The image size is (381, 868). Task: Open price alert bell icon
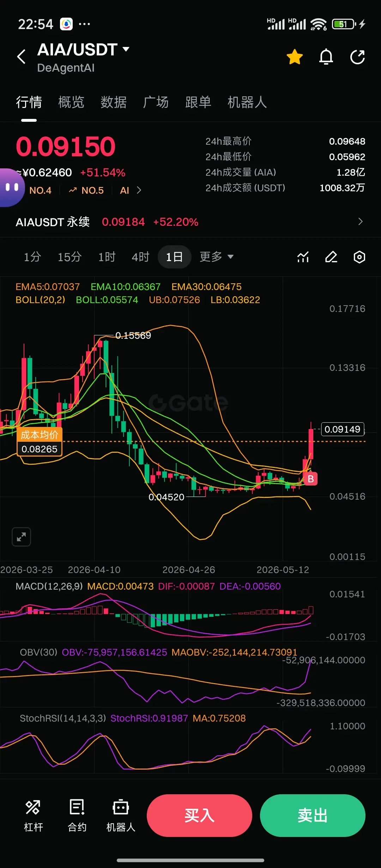[326, 57]
